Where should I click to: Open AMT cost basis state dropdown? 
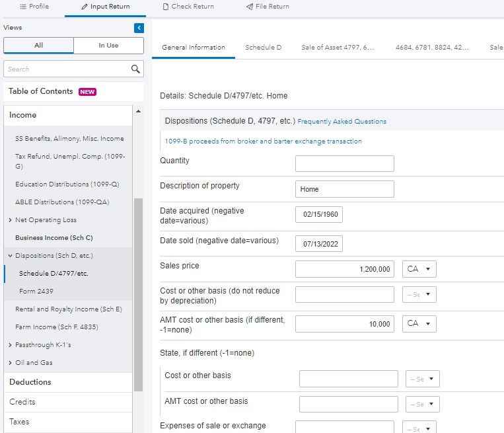click(x=419, y=323)
